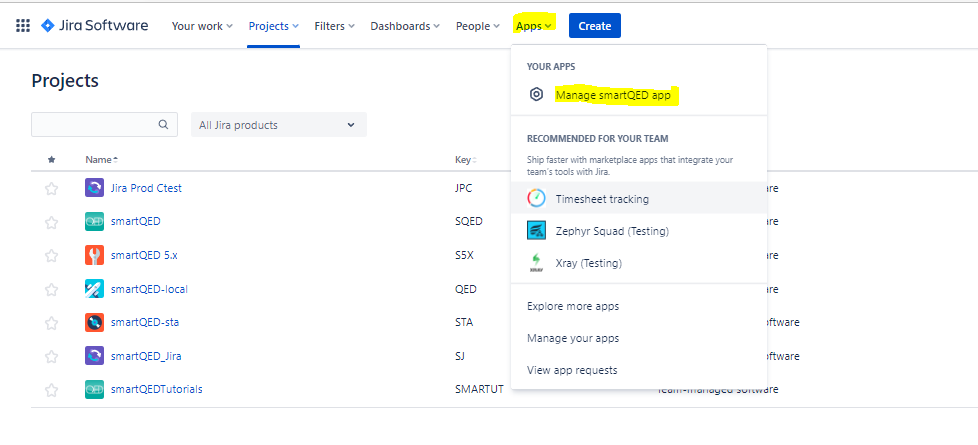This screenshot has height=445, width=978.
Task: Star the smartQED 5.x project
Action: coord(52,256)
